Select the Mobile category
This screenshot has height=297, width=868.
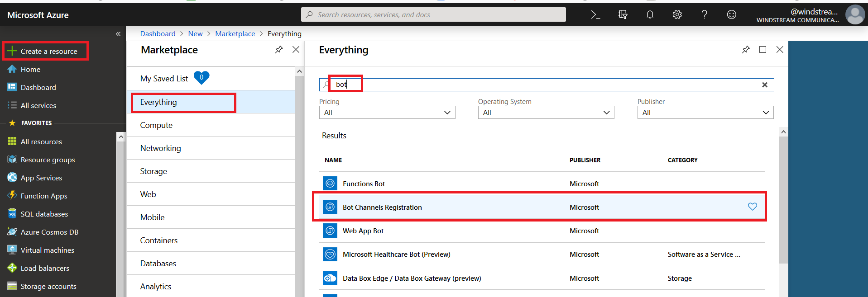pos(211,217)
